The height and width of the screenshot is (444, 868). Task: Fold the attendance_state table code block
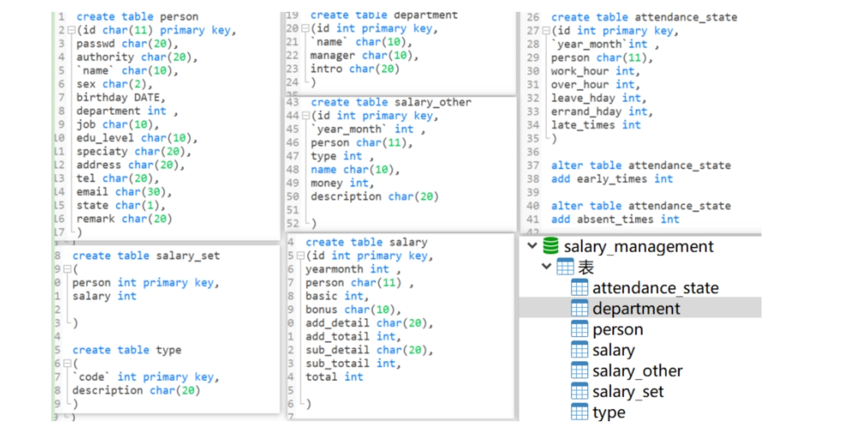(546, 31)
